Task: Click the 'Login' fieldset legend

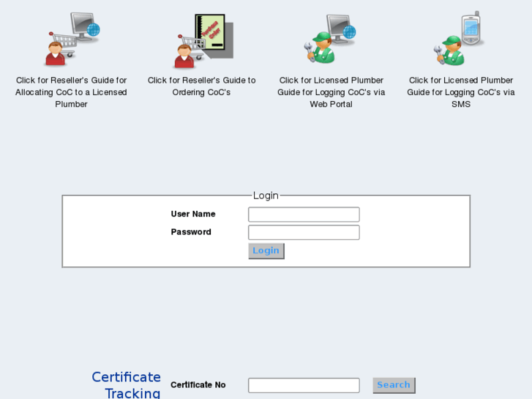Action: pos(266,195)
